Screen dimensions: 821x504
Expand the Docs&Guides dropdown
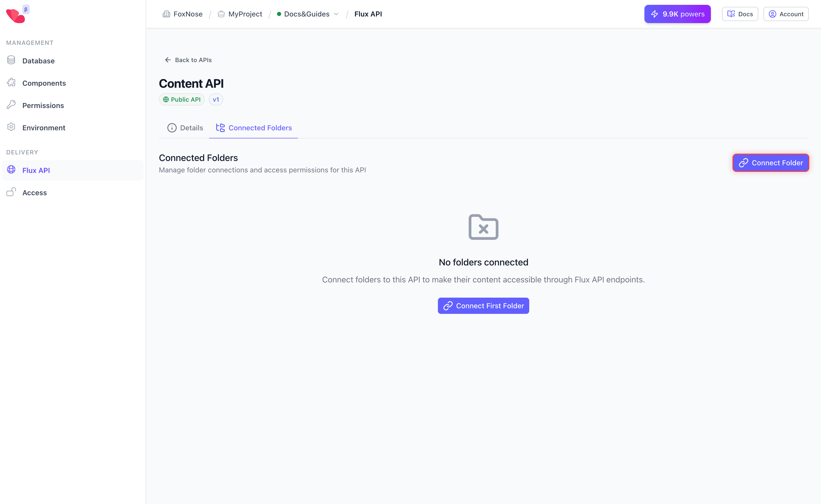(336, 14)
